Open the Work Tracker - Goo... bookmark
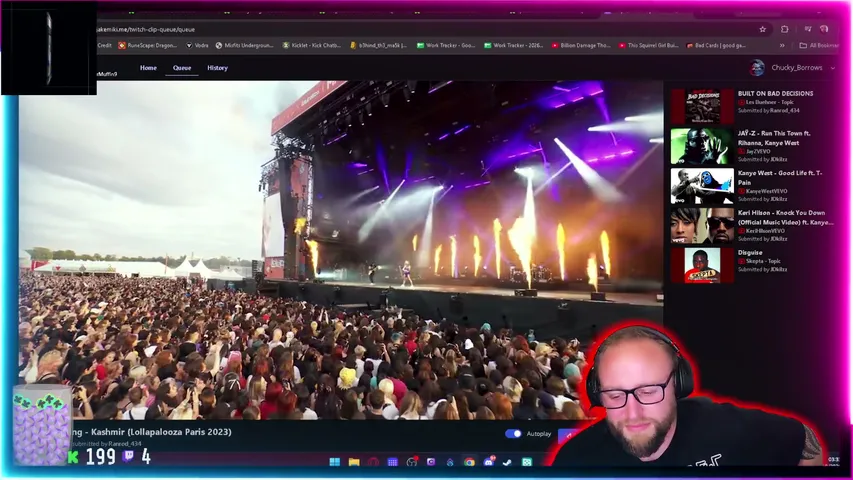853x480 pixels. 446,46
